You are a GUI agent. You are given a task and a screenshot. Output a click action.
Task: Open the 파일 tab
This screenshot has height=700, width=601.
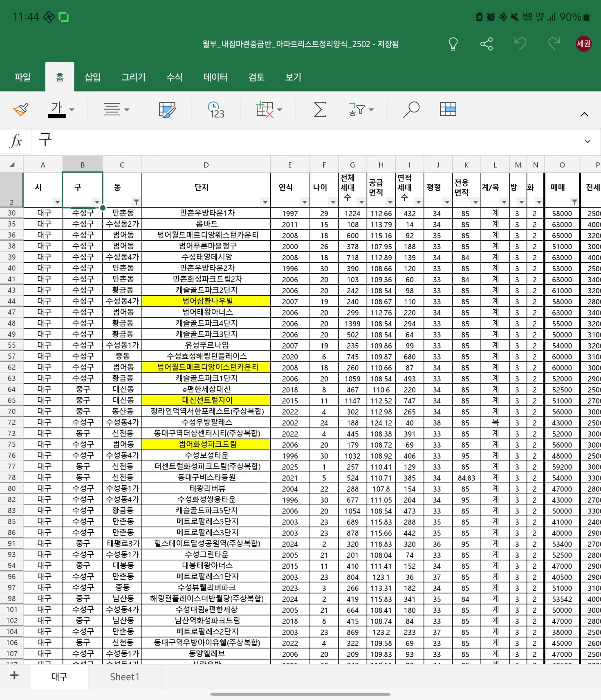tap(22, 77)
